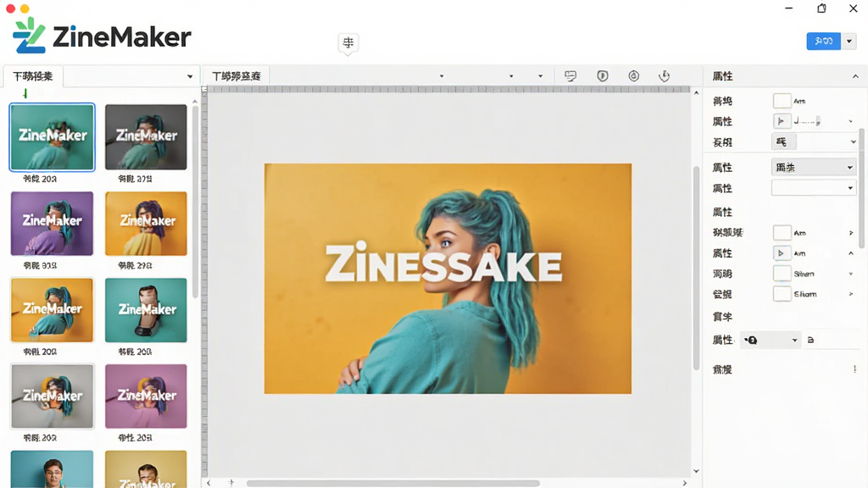Select the left thumbnail panel tab

[x=33, y=76]
